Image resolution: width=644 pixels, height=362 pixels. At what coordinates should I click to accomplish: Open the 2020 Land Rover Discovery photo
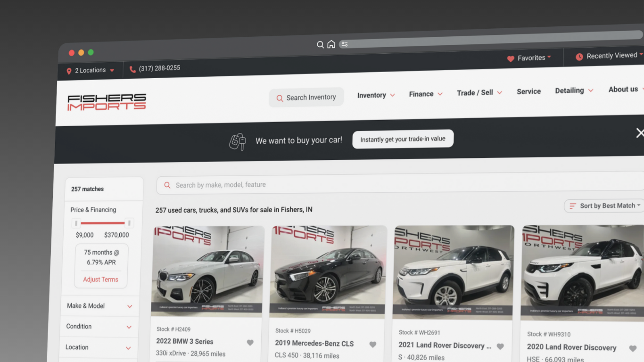(x=582, y=274)
